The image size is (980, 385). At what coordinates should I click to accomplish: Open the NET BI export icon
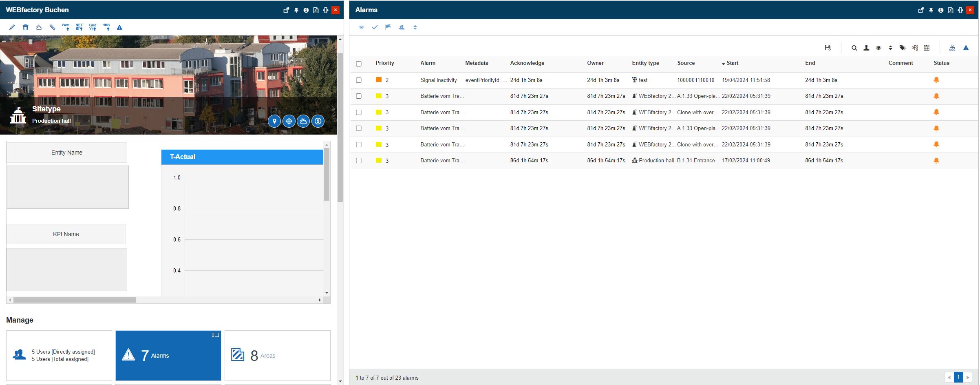pos(79,27)
